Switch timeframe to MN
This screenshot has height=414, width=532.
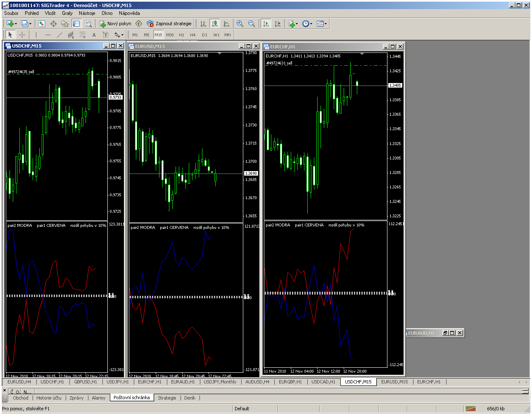[228, 35]
